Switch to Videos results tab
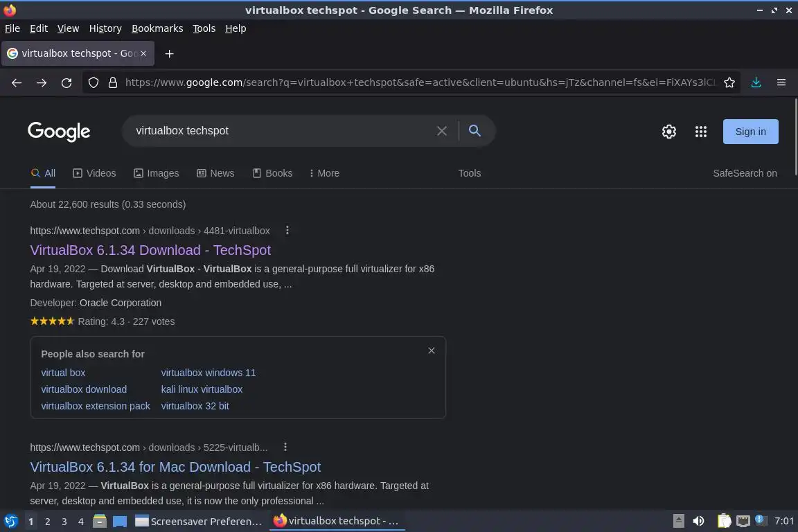The height and width of the screenshot is (532, 798). click(x=94, y=173)
